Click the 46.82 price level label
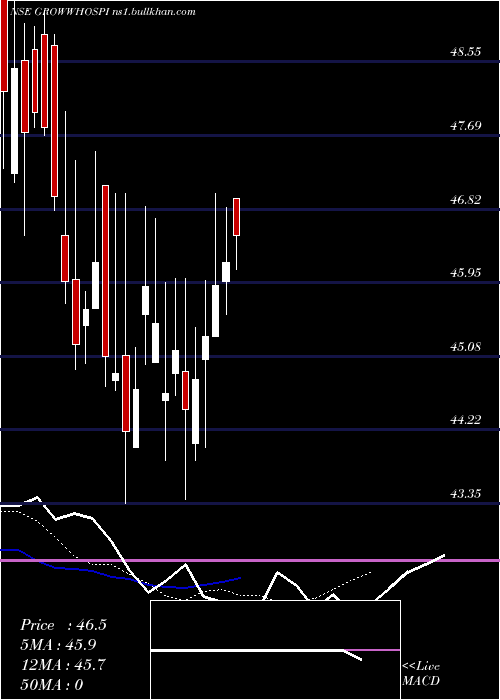 coord(466,200)
